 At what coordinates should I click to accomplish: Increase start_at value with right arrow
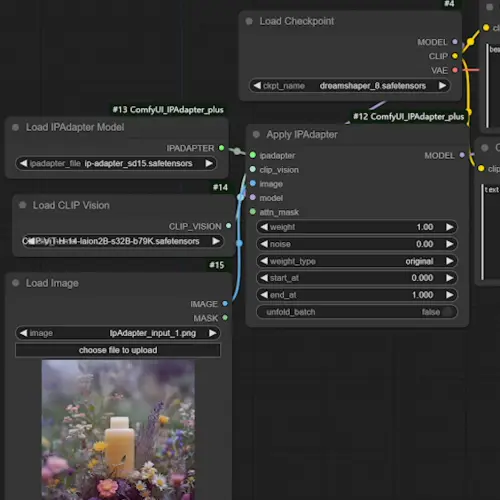point(449,278)
